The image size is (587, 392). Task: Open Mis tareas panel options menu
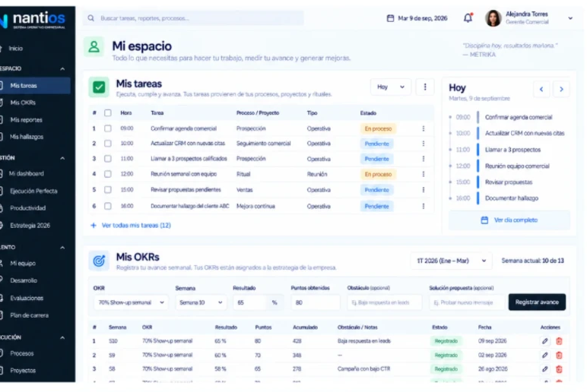coord(425,87)
